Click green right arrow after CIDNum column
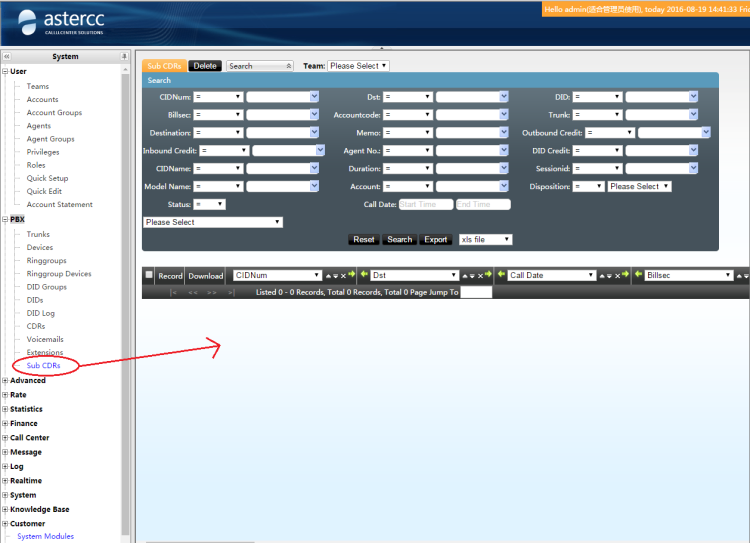 (352, 275)
